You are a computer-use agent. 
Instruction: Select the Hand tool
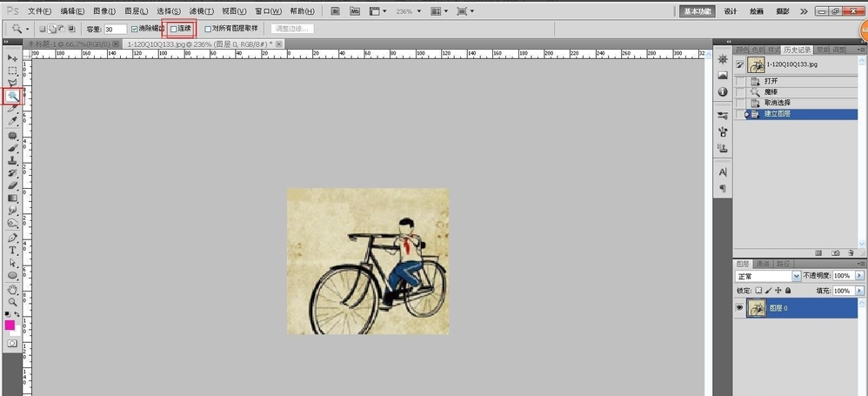point(12,290)
